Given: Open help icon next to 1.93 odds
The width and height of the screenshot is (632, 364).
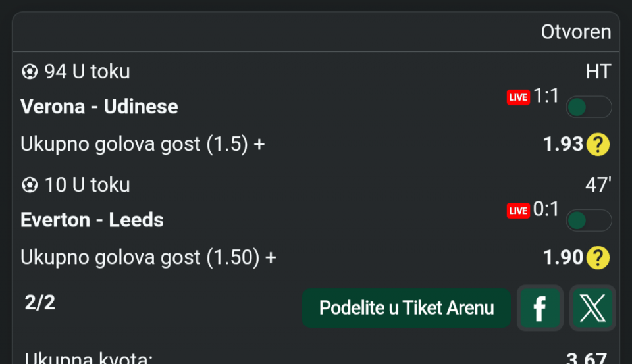Looking at the screenshot, I should [598, 144].
